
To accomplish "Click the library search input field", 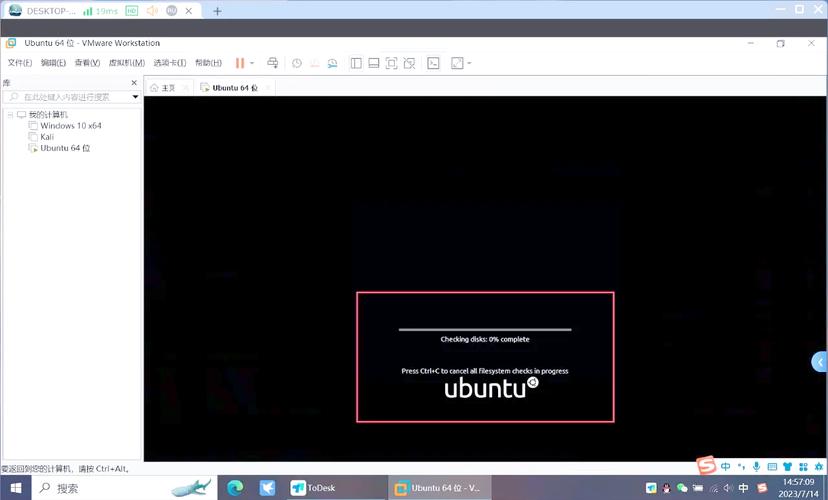I will pyautogui.click(x=71, y=97).
